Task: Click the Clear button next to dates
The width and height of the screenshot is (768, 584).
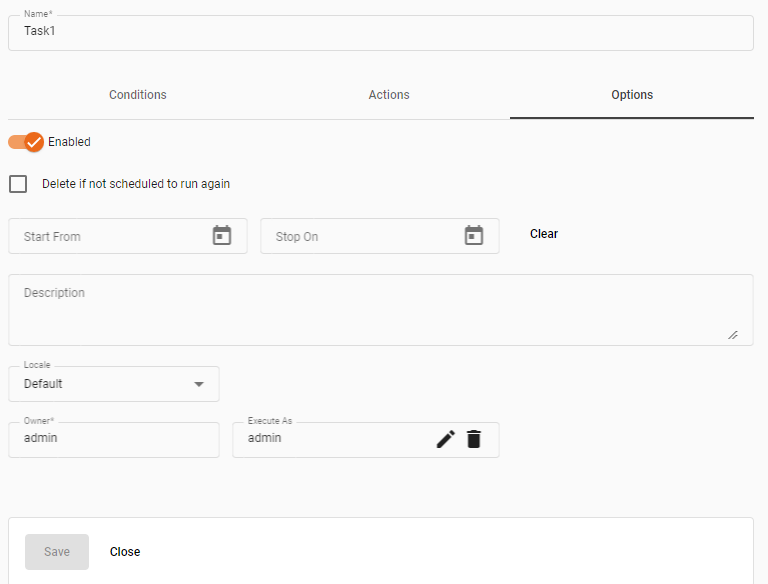Action: [544, 234]
